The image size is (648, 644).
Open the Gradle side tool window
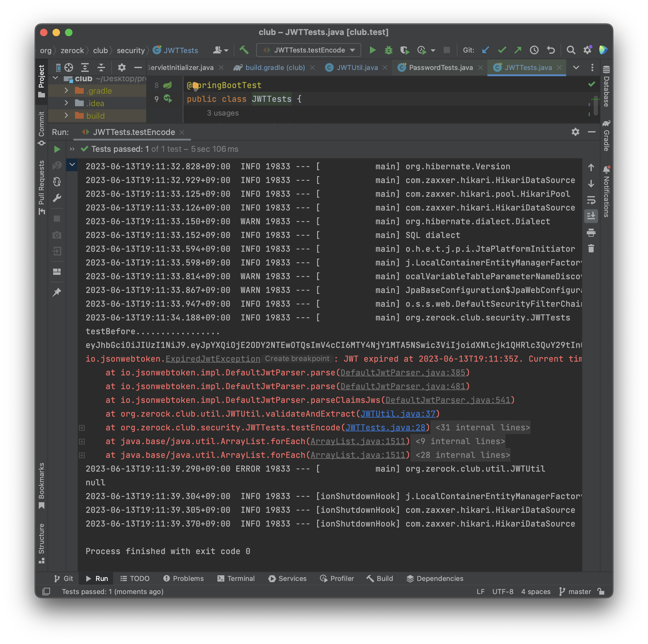606,136
